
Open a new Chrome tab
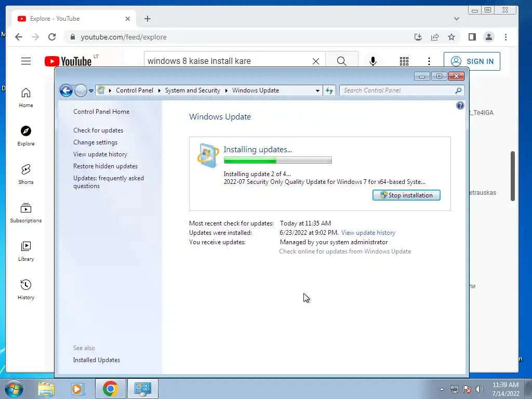click(x=147, y=19)
